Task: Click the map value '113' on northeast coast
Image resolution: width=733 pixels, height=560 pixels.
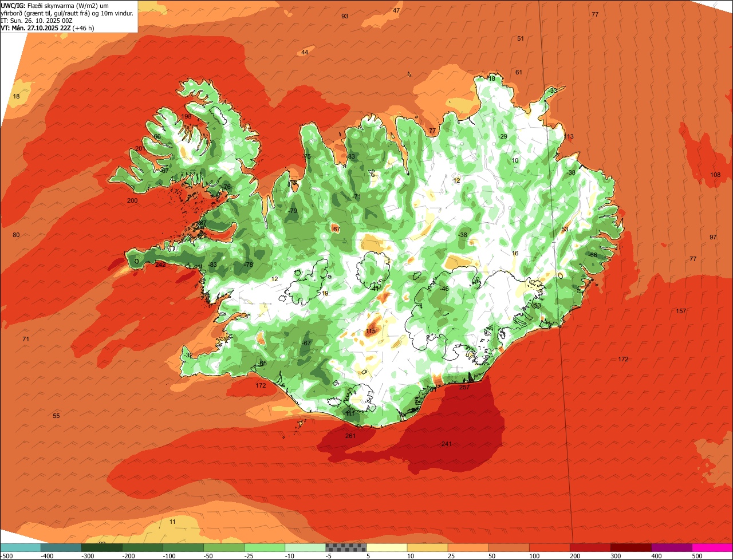Action: point(569,136)
